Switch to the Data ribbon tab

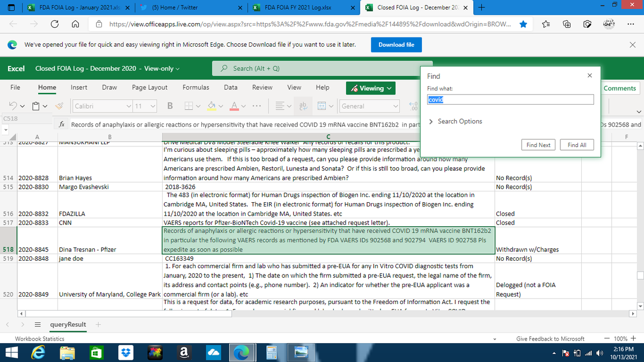click(x=231, y=87)
